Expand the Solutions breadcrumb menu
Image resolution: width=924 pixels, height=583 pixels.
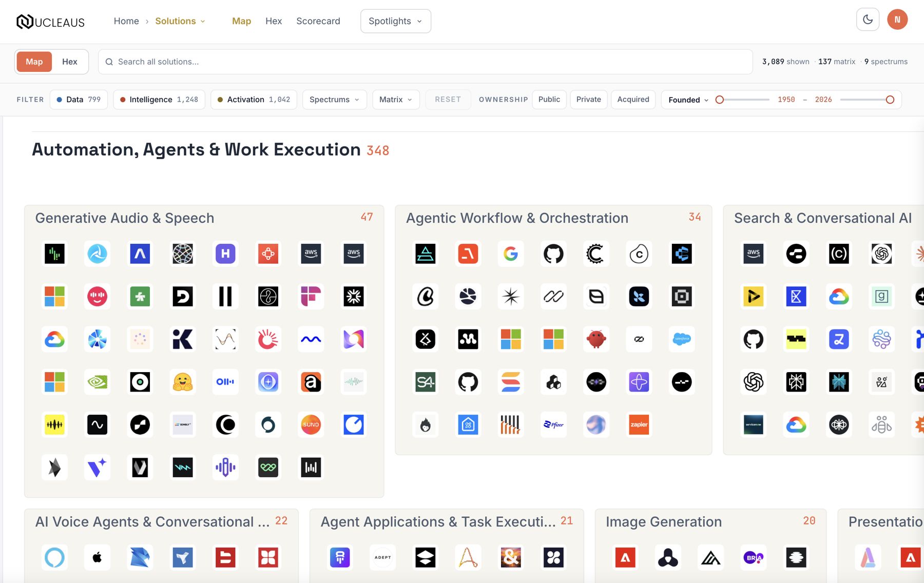point(180,21)
